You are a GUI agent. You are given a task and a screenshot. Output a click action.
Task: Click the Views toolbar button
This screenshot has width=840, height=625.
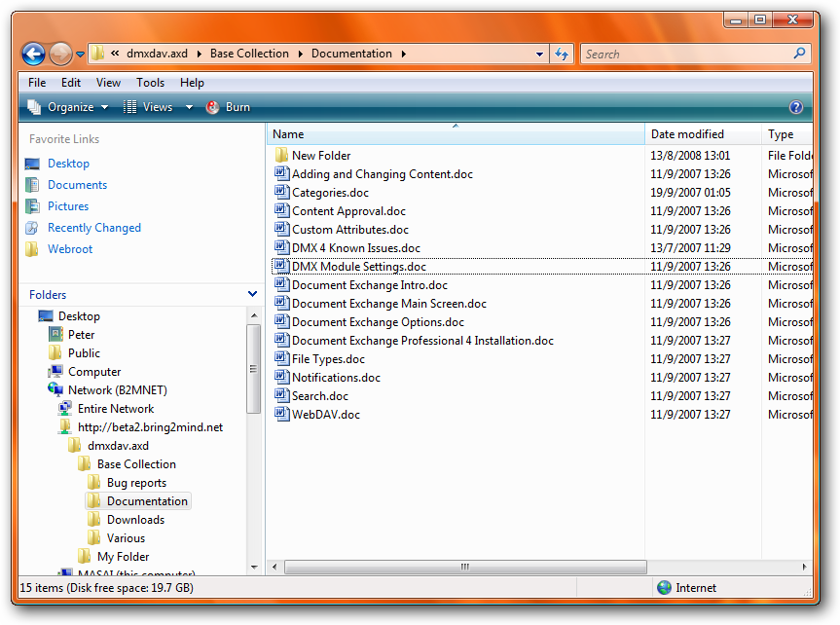[x=148, y=107]
